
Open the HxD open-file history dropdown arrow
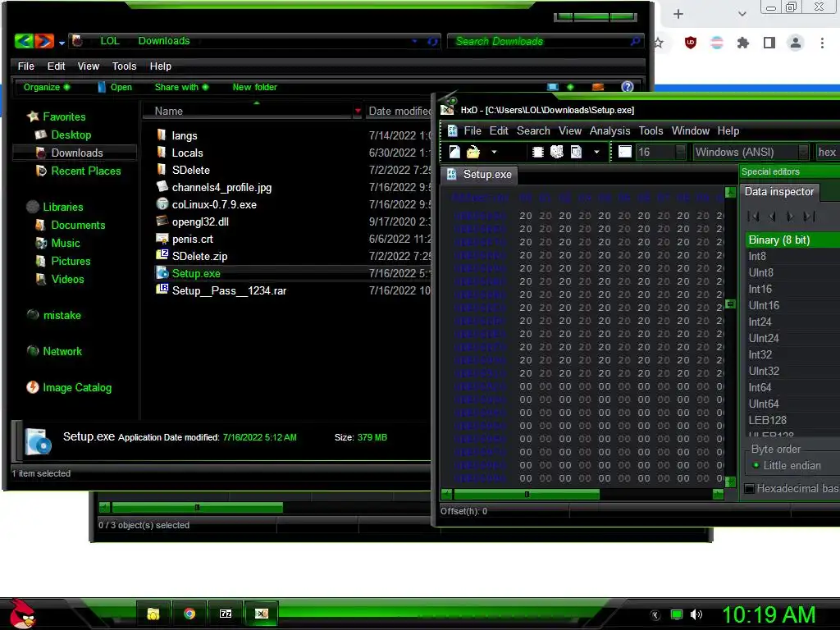494,152
